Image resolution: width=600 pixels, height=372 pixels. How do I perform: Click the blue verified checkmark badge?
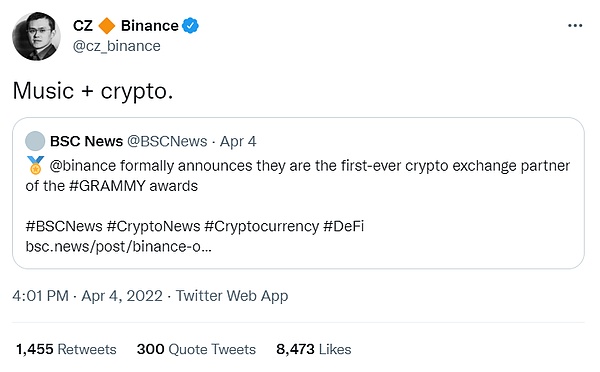click(x=190, y=26)
